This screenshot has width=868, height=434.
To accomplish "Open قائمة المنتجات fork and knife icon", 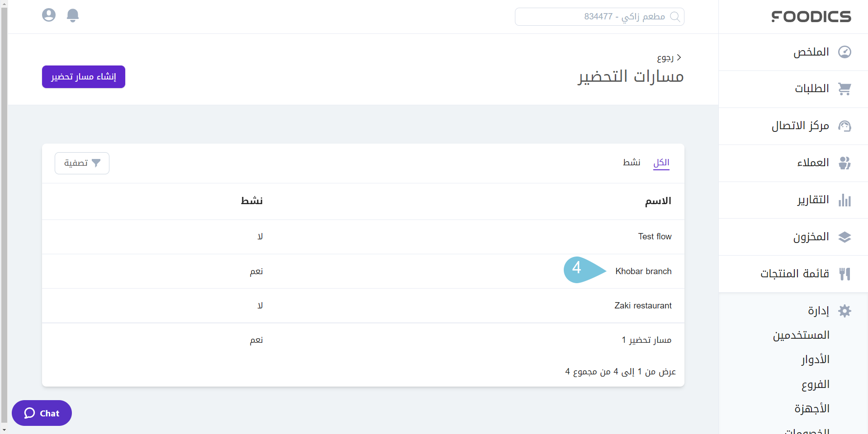I will (x=844, y=274).
